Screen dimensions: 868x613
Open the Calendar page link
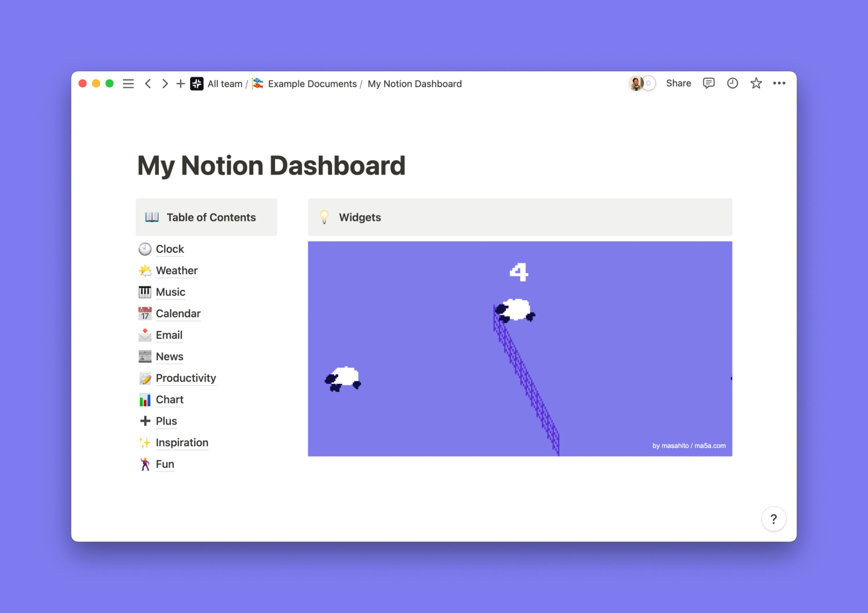[178, 313]
